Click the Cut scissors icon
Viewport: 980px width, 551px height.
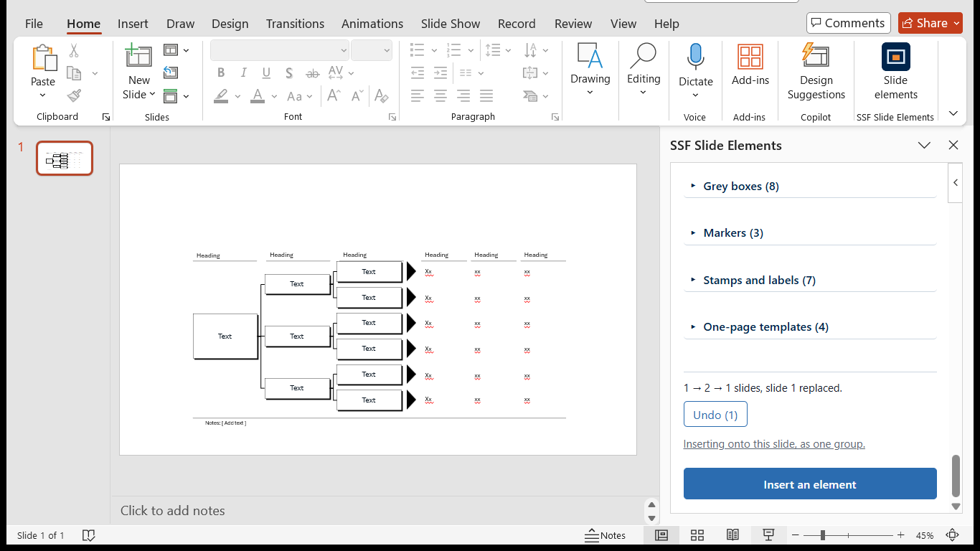click(x=74, y=51)
